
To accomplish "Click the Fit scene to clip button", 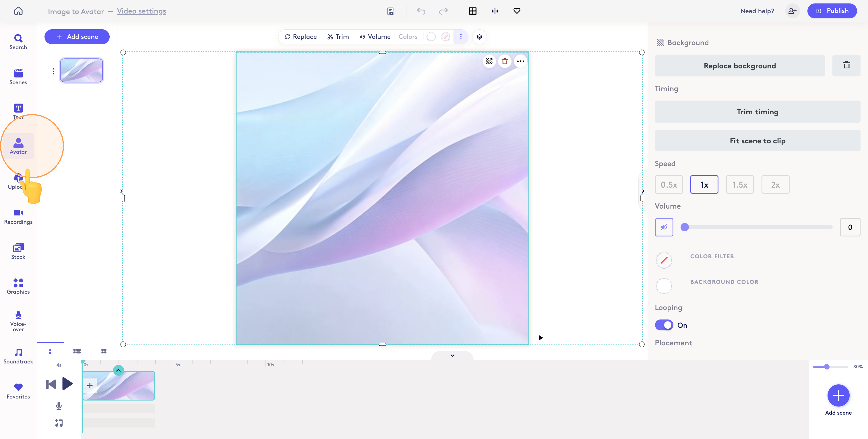I will (x=757, y=140).
